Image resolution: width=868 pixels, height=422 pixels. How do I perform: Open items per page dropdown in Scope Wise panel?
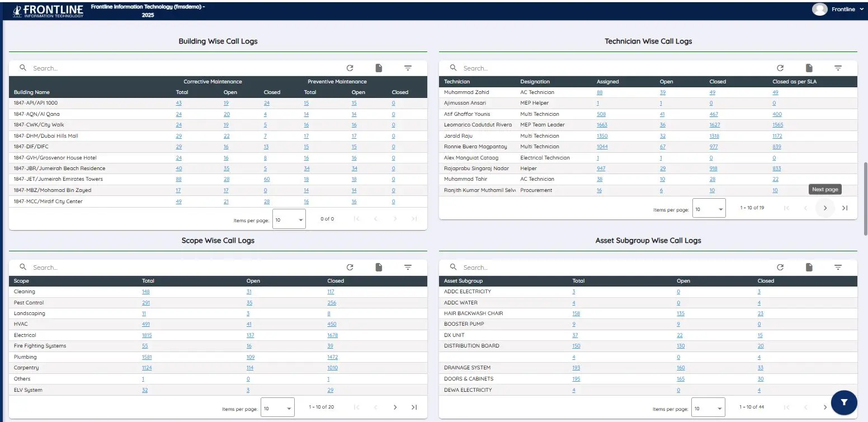(x=277, y=407)
